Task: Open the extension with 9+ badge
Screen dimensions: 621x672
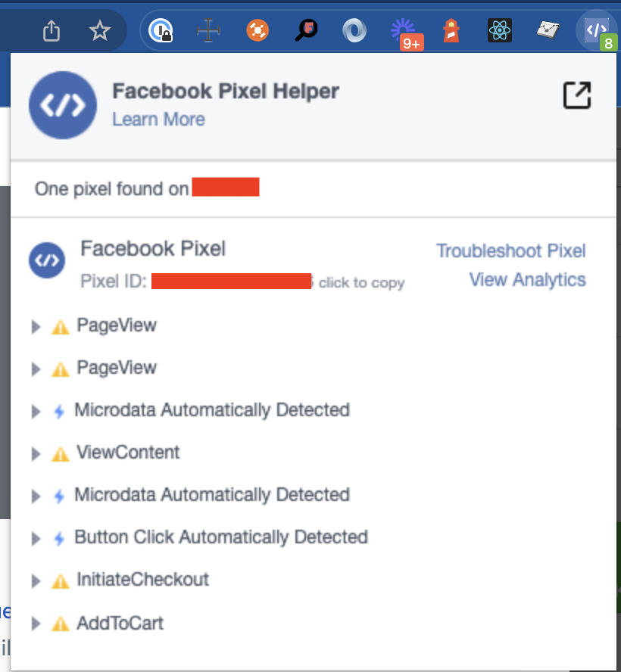Action: point(405,33)
